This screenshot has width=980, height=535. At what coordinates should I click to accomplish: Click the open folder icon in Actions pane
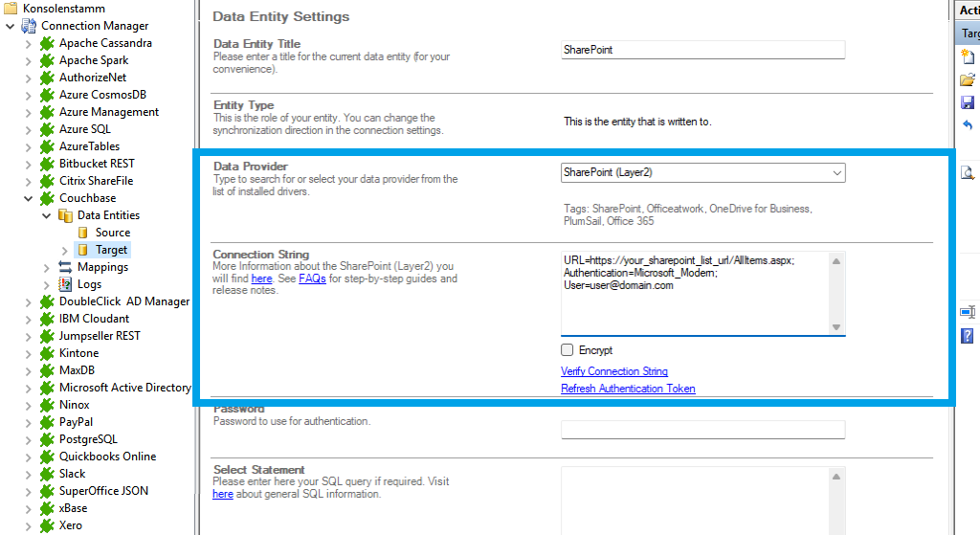click(x=968, y=80)
